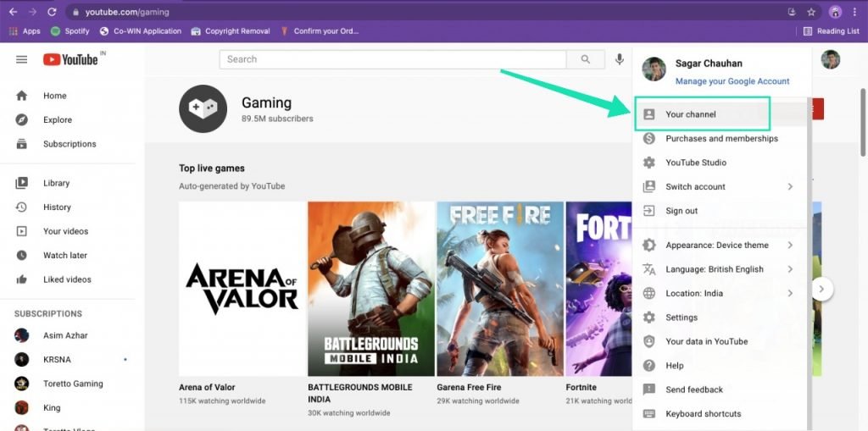The width and height of the screenshot is (868, 431).
Task: Open Your data in YouTube
Action: pyautogui.click(x=719, y=341)
